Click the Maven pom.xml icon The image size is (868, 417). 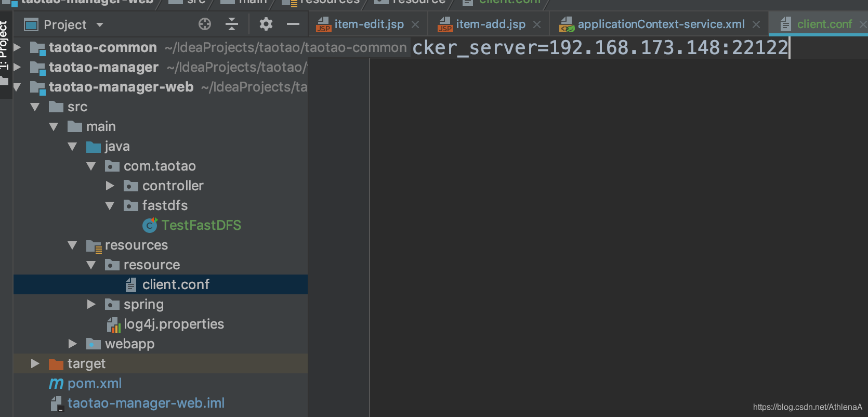point(56,384)
